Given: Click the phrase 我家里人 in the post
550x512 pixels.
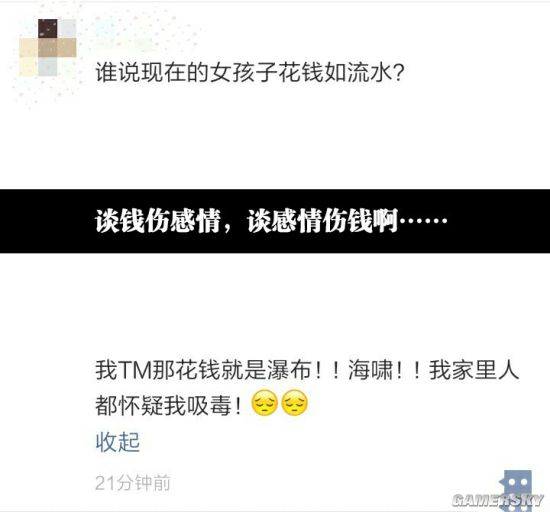Looking at the screenshot, I should tap(474, 370).
